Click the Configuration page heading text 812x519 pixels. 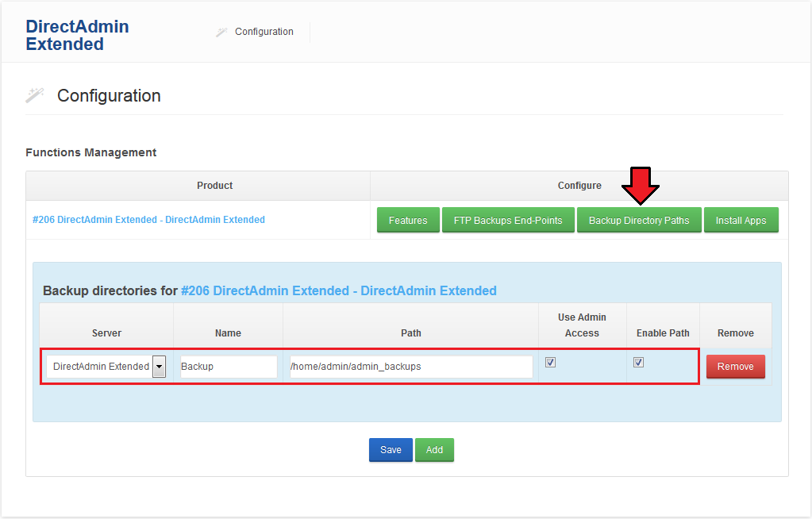point(109,96)
